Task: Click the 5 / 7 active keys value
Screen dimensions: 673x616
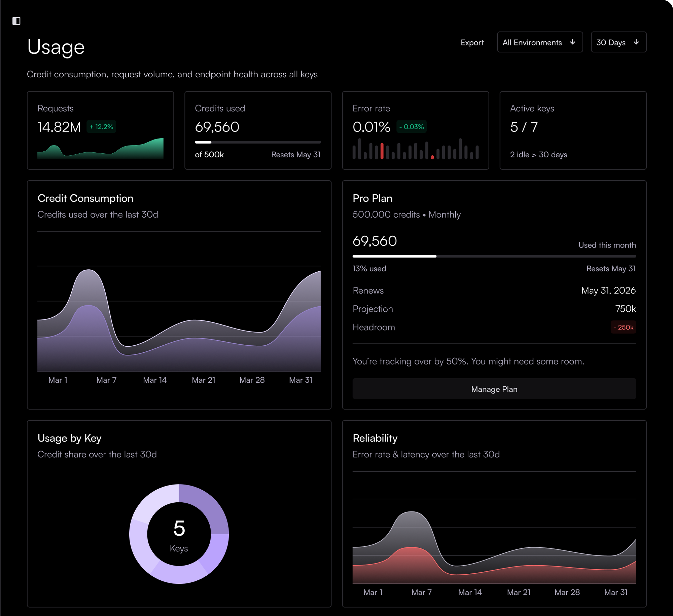Action: 524,127
